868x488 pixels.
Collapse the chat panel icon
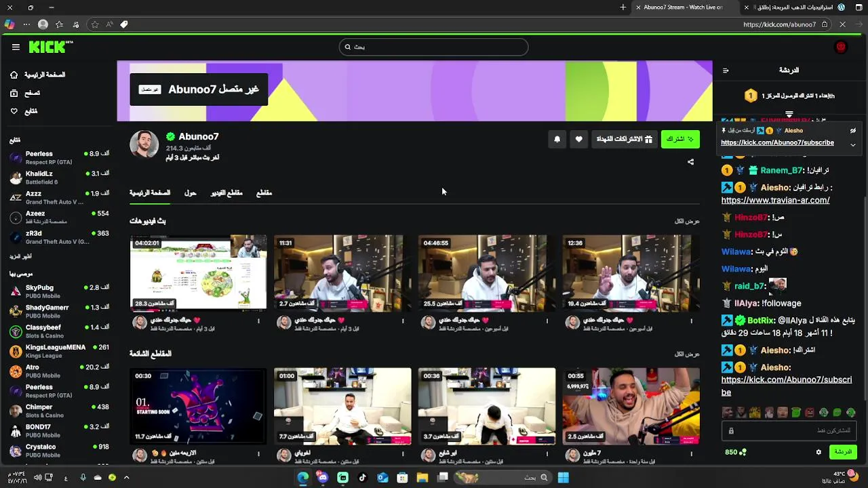click(726, 70)
